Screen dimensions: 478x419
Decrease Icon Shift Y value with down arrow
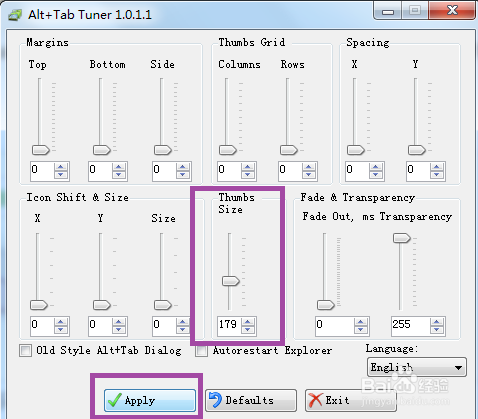[x=119, y=329]
